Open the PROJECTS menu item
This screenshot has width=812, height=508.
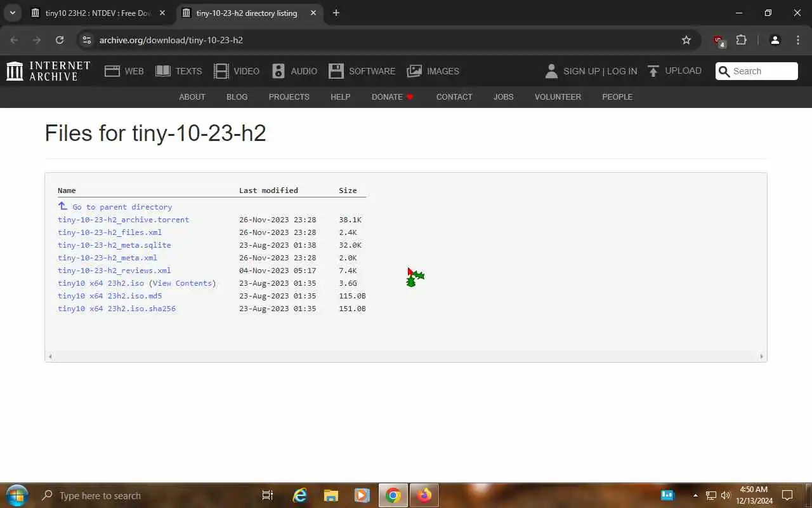pos(289,97)
